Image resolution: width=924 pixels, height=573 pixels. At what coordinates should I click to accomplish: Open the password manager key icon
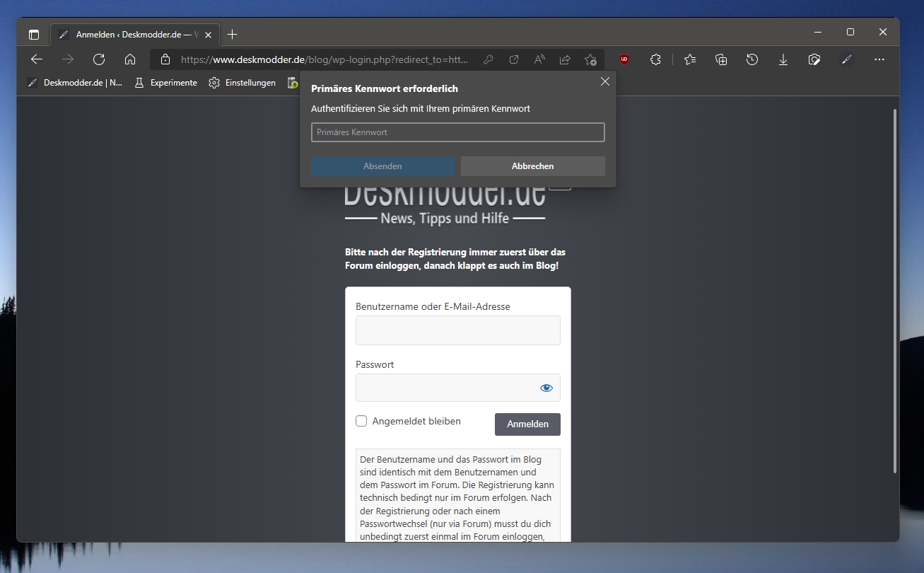(x=489, y=59)
